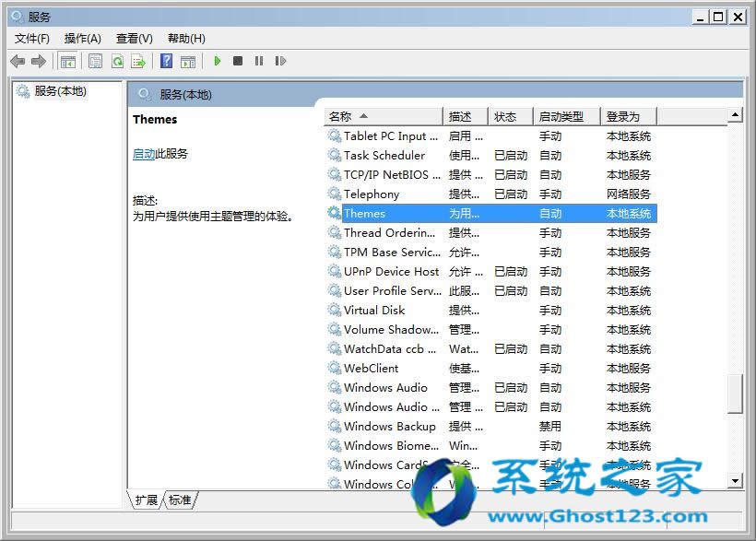Image resolution: width=756 pixels, height=541 pixels.
Task: Start the service with the green play icon
Action: [x=216, y=61]
